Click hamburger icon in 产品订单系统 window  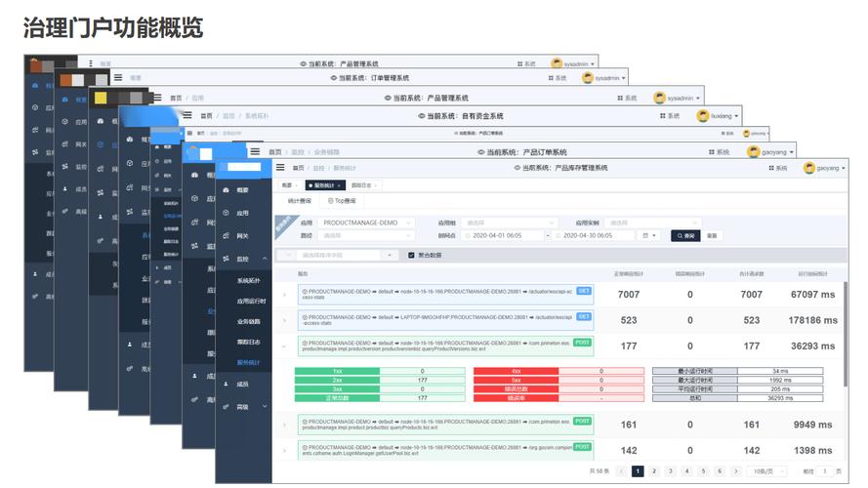click(255, 151)
